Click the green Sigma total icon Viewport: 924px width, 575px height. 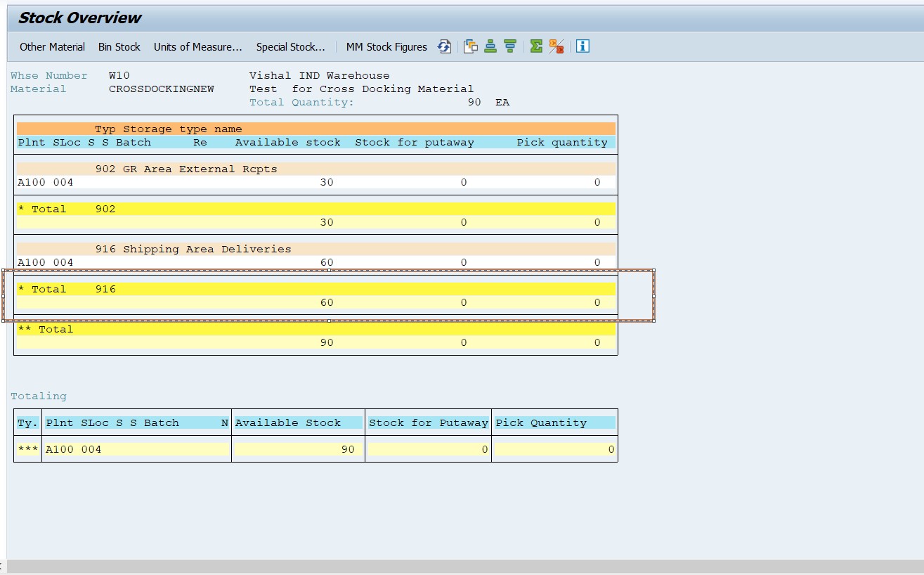(x=536, y=46)
